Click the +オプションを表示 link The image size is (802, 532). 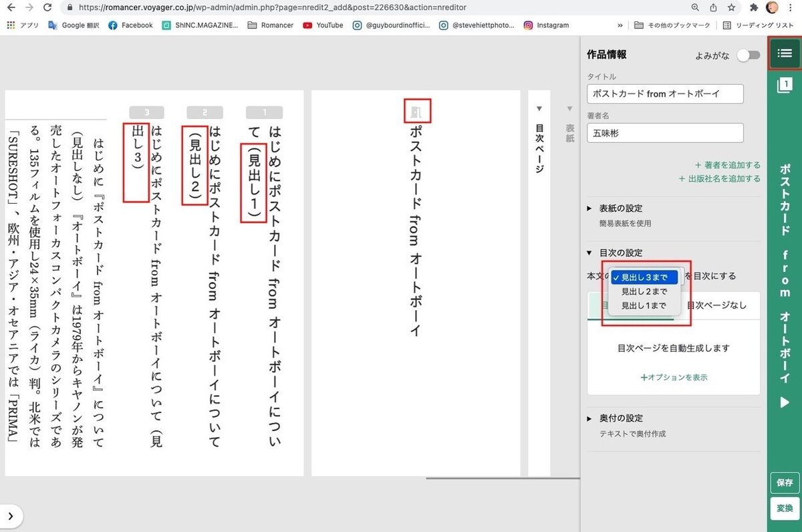tap(673, 378)
